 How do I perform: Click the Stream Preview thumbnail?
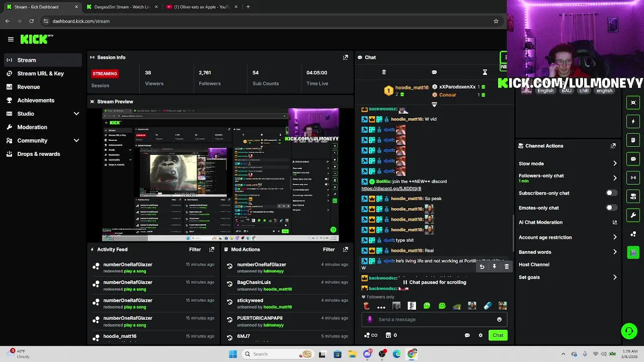220,175
